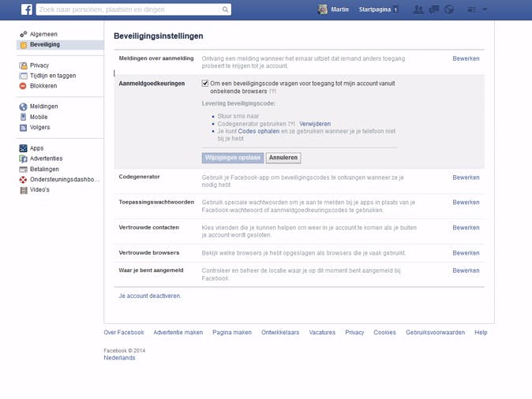Open Advertenties settings
The image size is (532, 399).
[x=46, y=158]
